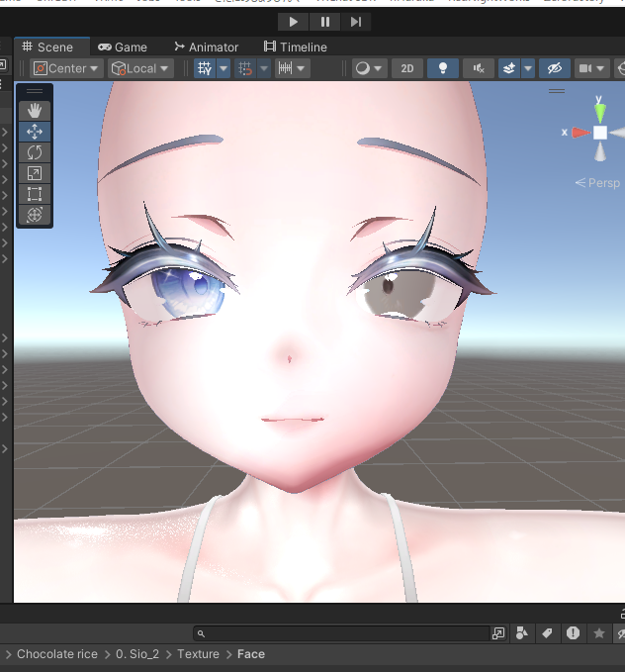Click the tools overlay drag handle
The height and width of the screenshot is (672, 625).
(35, 91)
